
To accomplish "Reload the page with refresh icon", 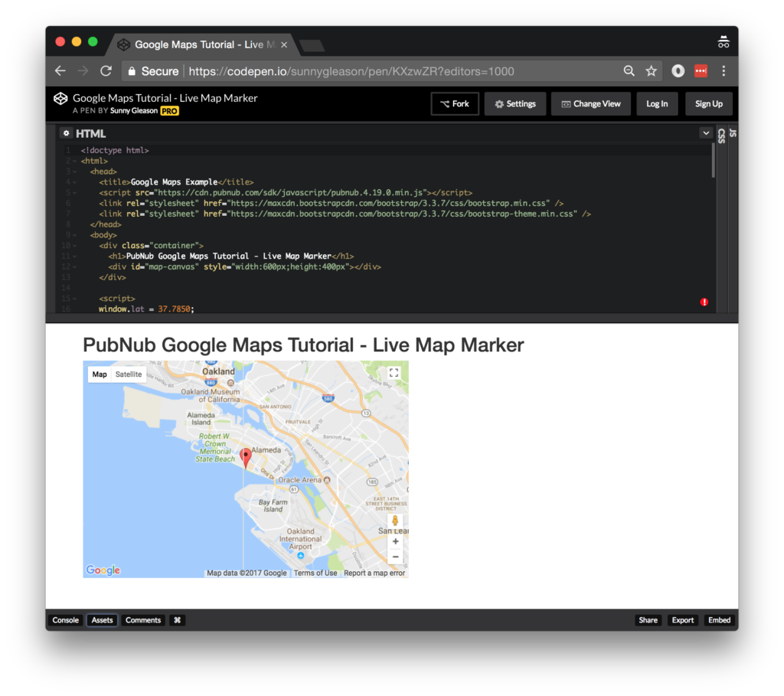I will pyautogui.click(x=106, y=71).
